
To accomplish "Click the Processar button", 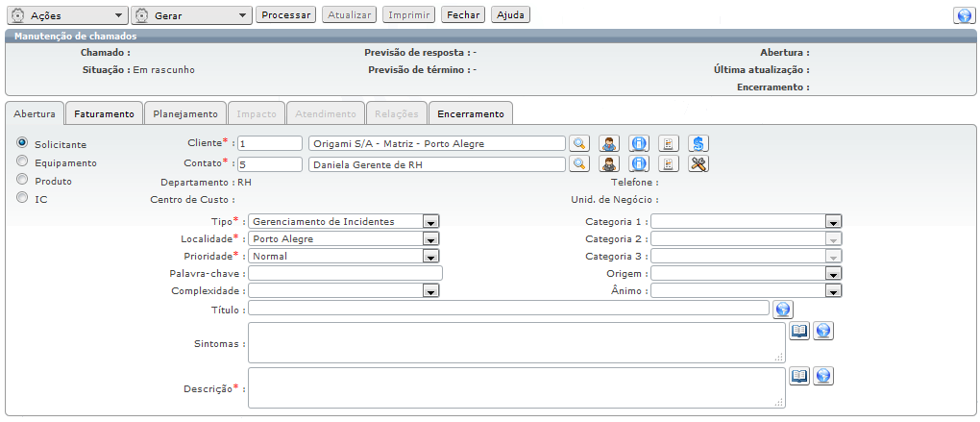I will pos(285,15).
